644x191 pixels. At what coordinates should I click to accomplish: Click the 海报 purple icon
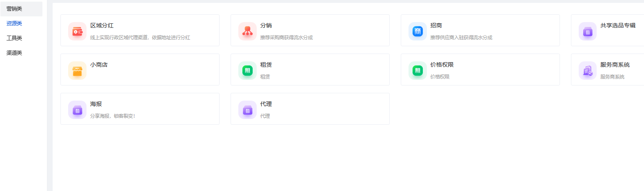pos(77,110)
